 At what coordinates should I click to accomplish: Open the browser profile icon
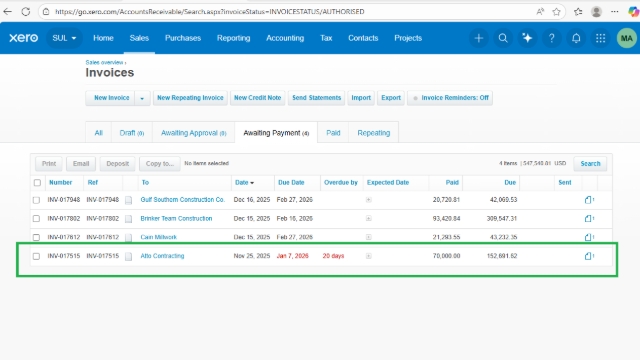click(596, 11)
